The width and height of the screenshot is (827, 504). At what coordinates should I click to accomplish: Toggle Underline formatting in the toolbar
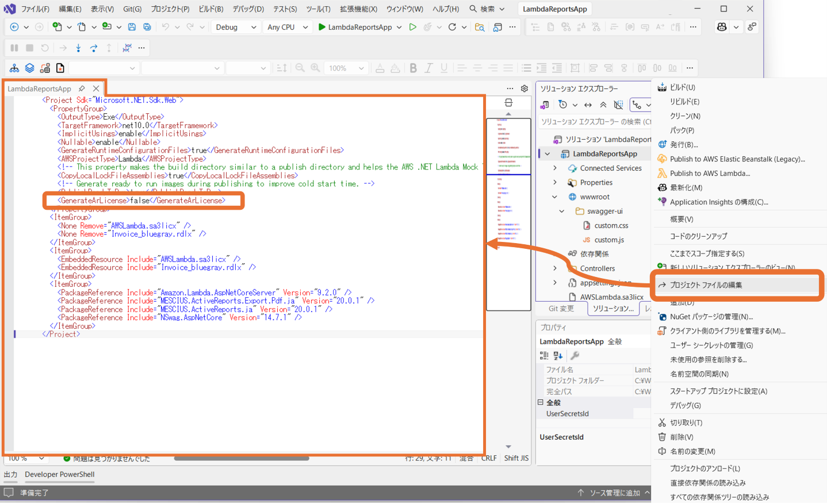click(444, 68)
